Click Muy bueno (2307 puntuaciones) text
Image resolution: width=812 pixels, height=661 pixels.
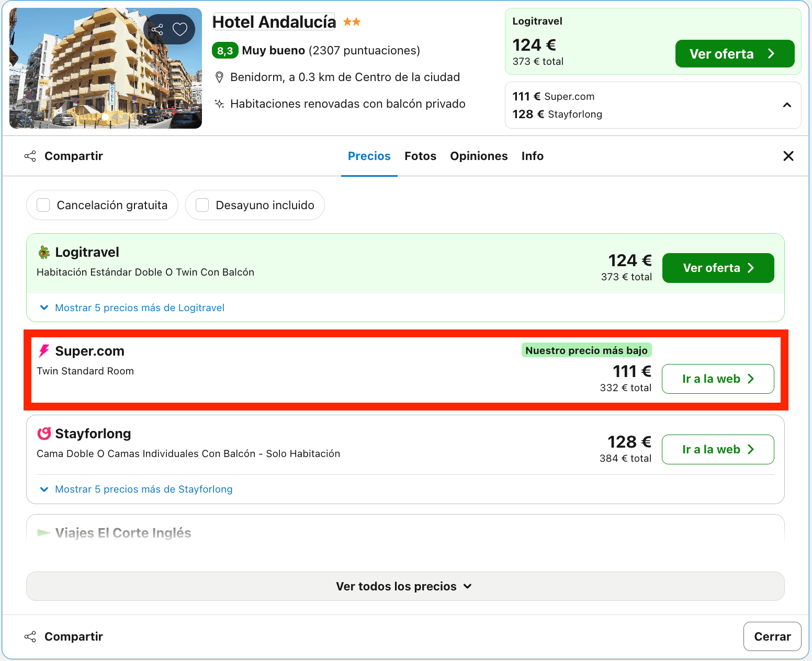[x=331, y=50]
